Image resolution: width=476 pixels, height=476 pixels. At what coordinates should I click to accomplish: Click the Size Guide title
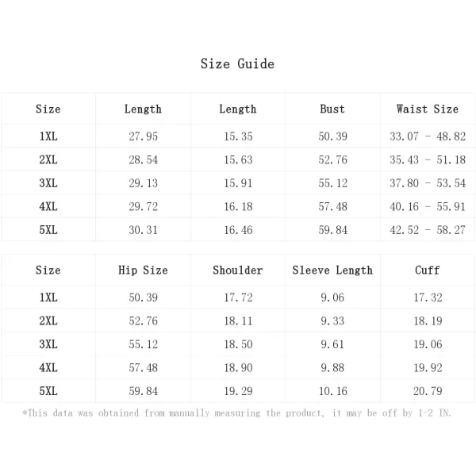click(237, 63)
